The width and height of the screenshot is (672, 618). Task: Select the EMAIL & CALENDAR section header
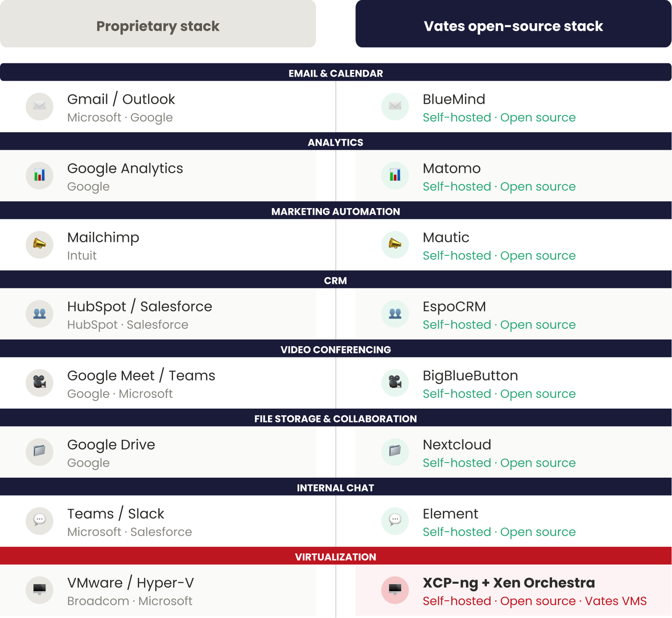click(336, 73)
